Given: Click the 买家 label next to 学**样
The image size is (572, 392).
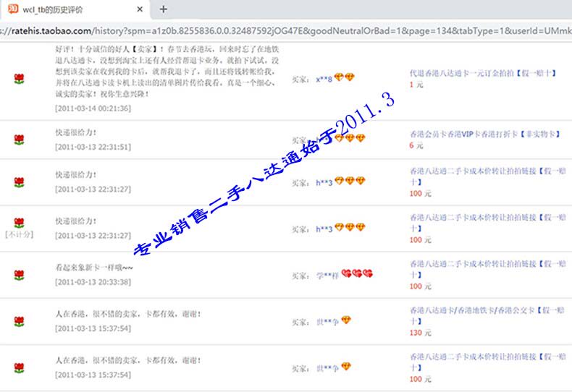Looking at the screenshot, I should pyautogui.click(x=300, y=276).
